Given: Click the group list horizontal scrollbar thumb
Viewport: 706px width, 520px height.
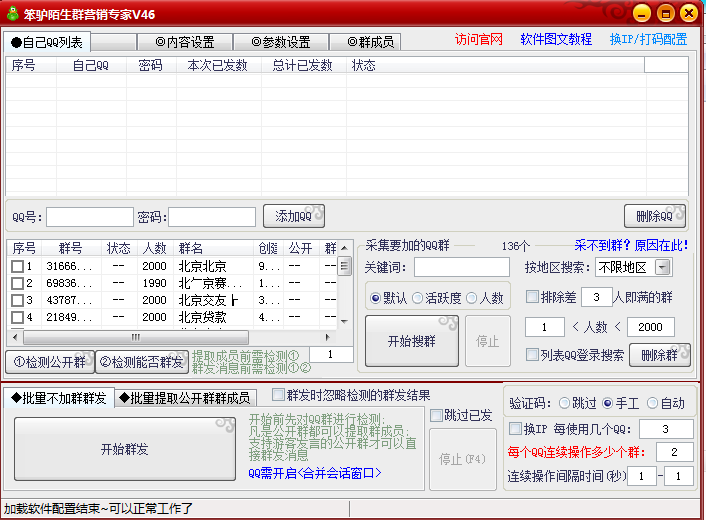Looking at the screenshot, I should pos(136,337).
